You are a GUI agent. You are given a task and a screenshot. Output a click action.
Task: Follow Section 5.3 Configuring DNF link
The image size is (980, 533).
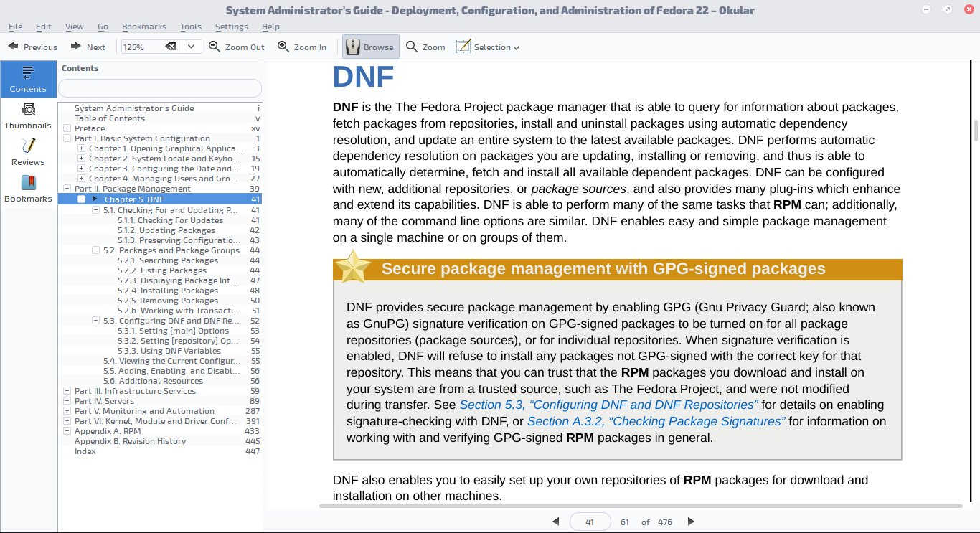[608, 405]
